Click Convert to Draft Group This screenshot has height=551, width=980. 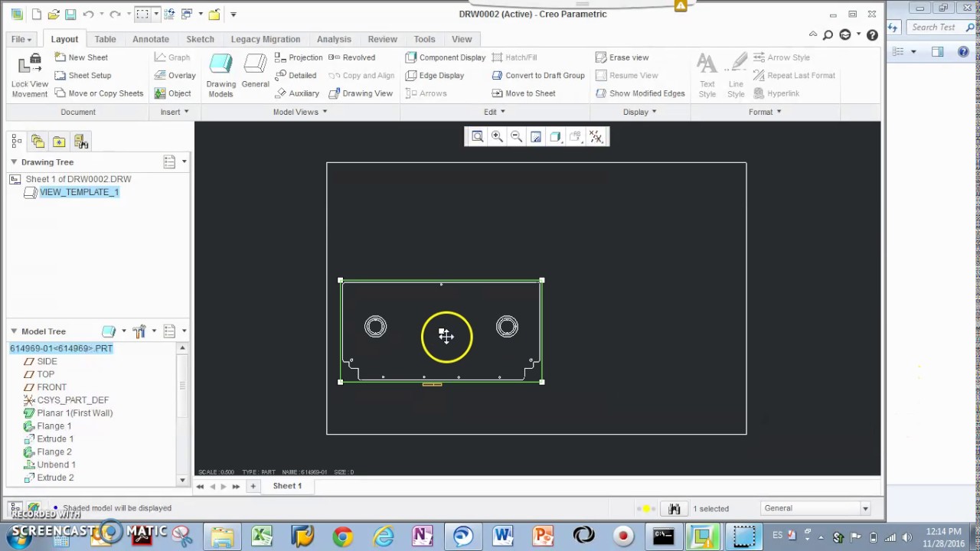click(x=537, y=75)
